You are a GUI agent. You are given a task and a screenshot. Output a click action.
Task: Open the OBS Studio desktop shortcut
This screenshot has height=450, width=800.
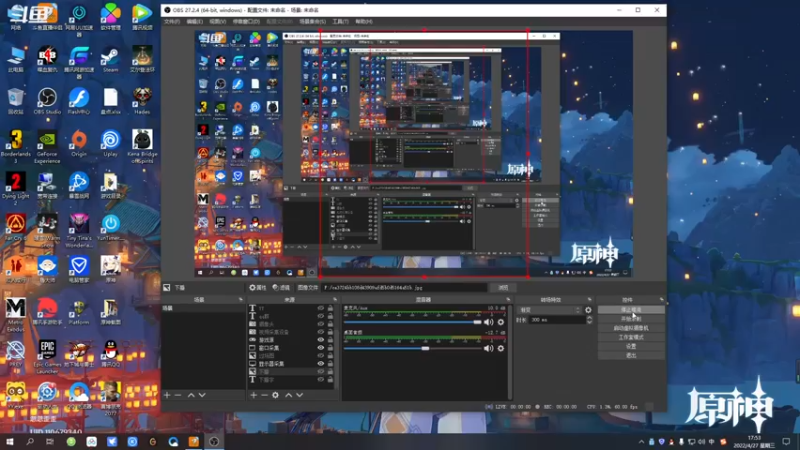coord(47,101)
